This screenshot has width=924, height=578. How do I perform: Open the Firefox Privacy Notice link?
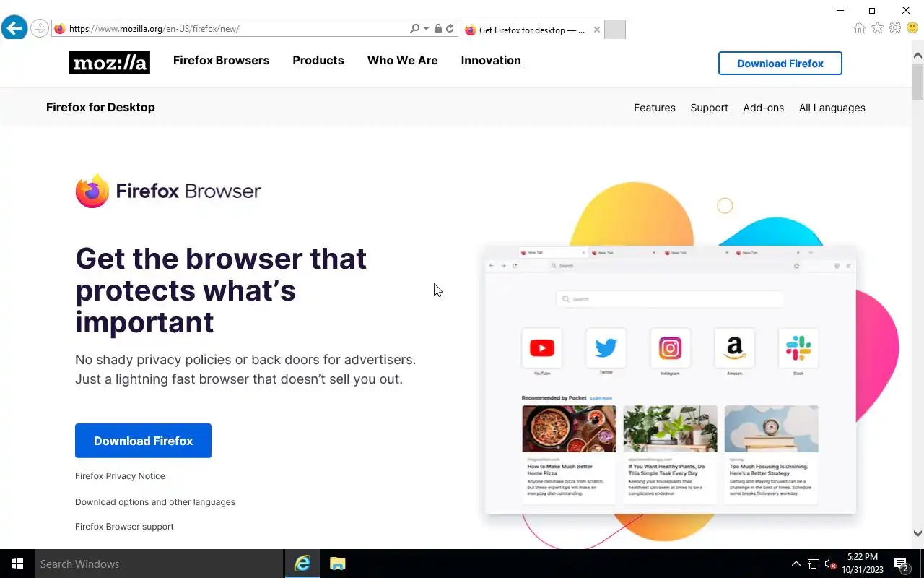coord(120,476)
